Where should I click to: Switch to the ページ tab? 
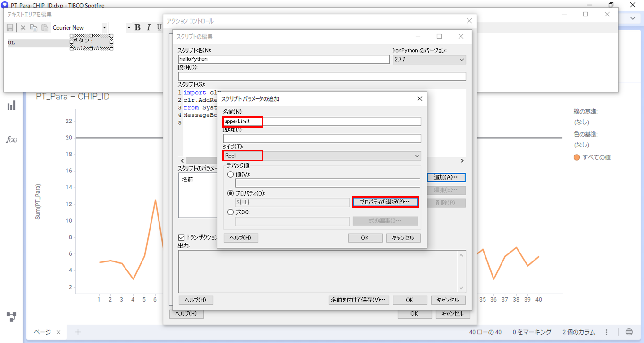pyautogui.click(x=42, y=332)
